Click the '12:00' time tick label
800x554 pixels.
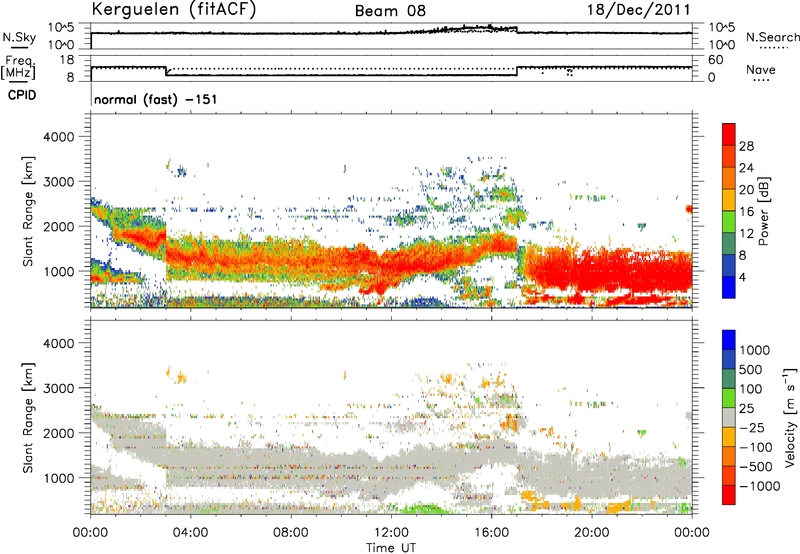tap(391, 533)
